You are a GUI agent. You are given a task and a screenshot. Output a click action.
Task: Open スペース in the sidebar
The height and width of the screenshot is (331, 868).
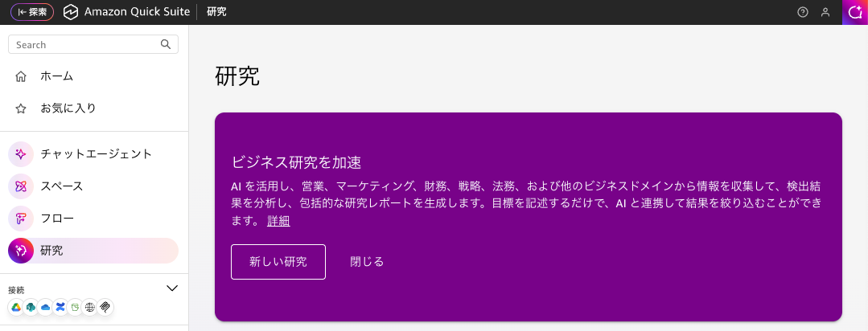(x=93, y=186)
